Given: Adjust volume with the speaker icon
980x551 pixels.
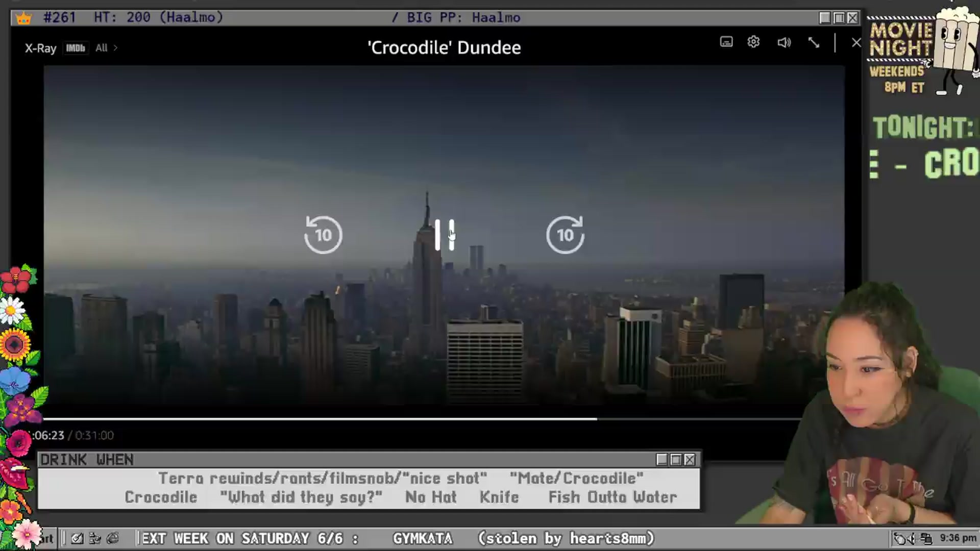Looking at the screenshot, I should [784, 42].
